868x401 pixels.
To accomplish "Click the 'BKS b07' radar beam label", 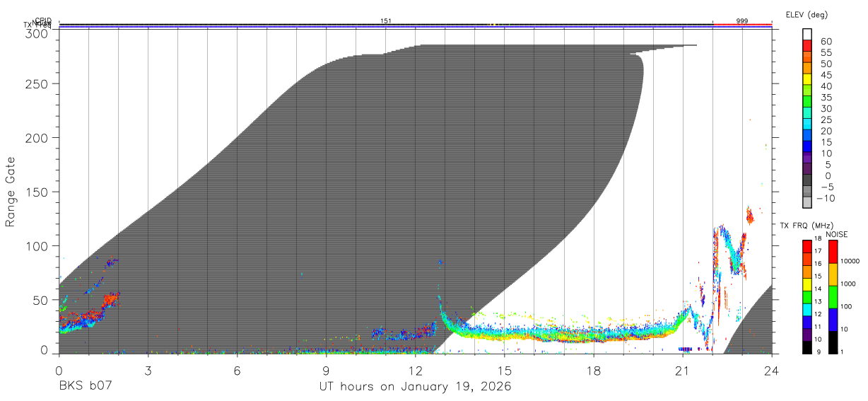I will tap(85, 387).
